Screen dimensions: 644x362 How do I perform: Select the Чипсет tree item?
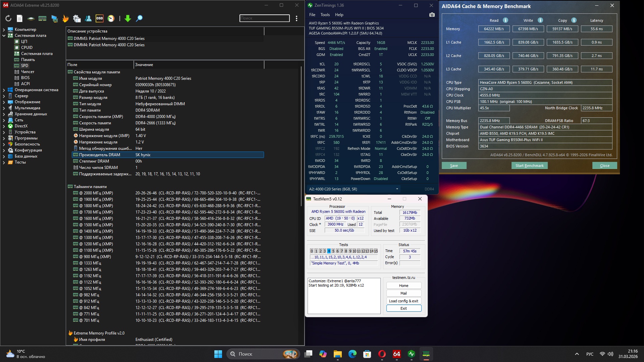28,72
